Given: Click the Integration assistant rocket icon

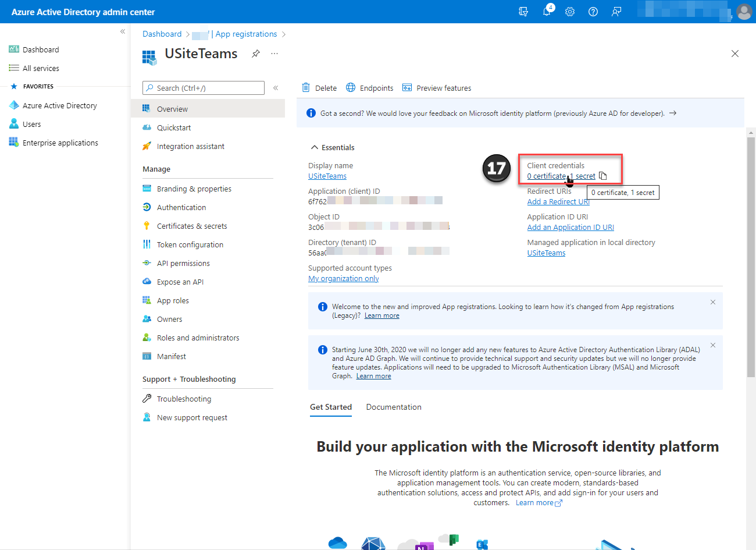Looking at the screenshot, I should coord(147,146).
